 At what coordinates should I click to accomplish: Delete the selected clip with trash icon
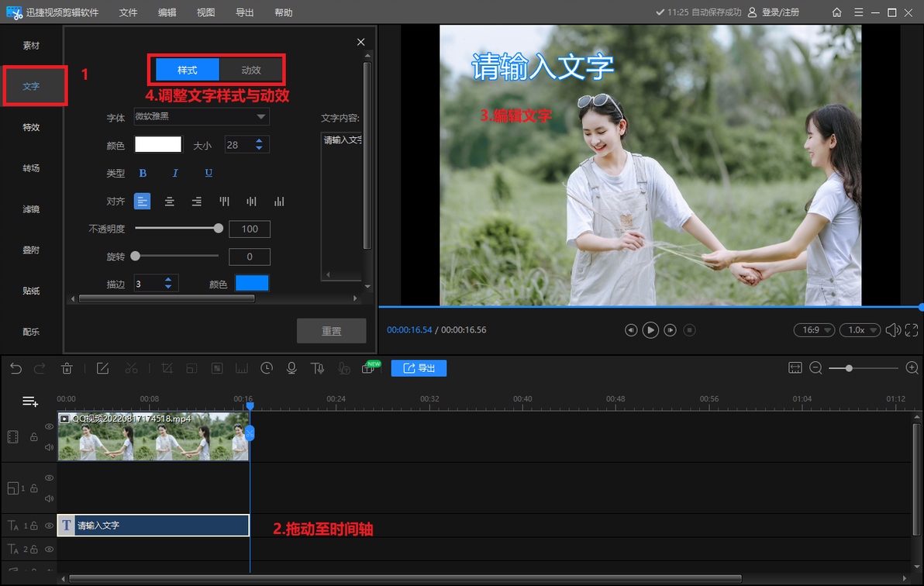point(67,368)
